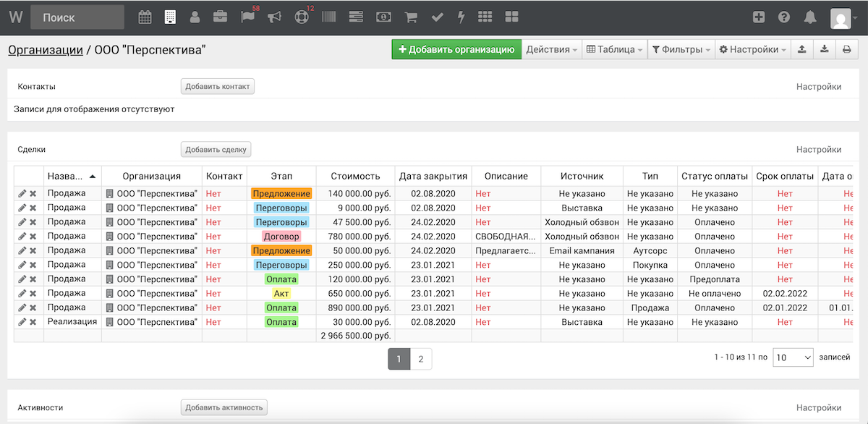Image resolution: width=868 pixels, height=424 pixels.
Task: Click the notification bell icon
Action: point(810,17)
